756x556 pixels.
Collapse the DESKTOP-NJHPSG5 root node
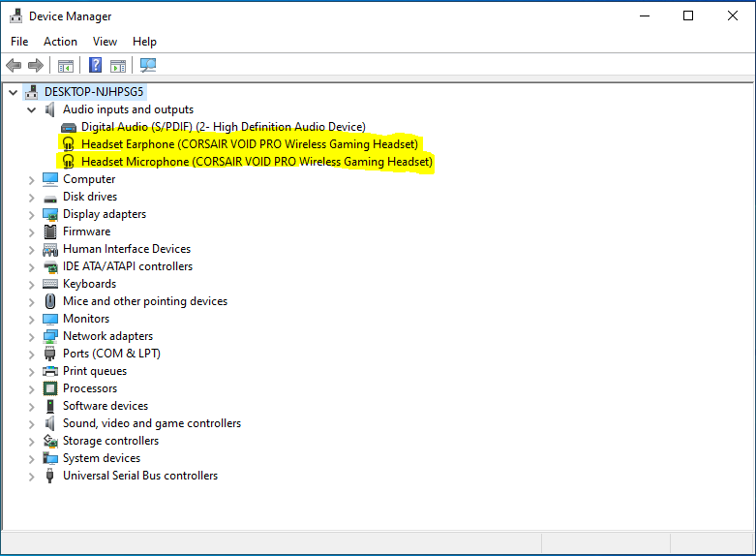(13, 92)
